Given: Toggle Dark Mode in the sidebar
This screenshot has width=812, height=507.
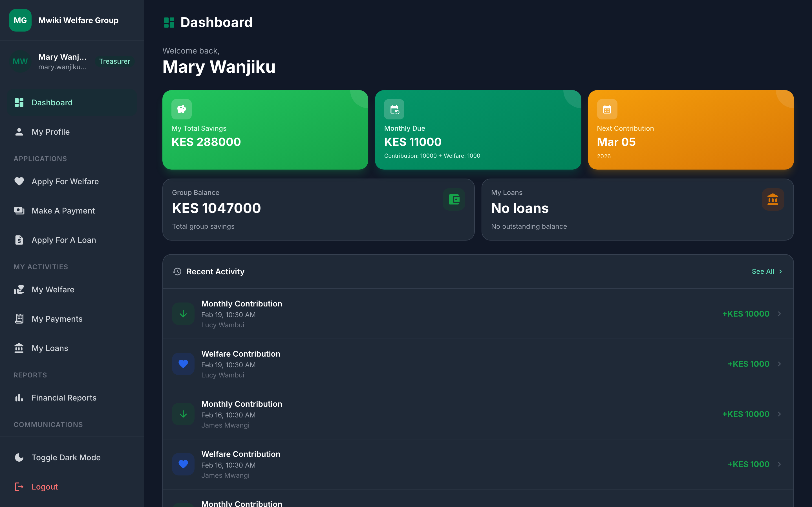Looking at the screenshot, I should (66, 457).
